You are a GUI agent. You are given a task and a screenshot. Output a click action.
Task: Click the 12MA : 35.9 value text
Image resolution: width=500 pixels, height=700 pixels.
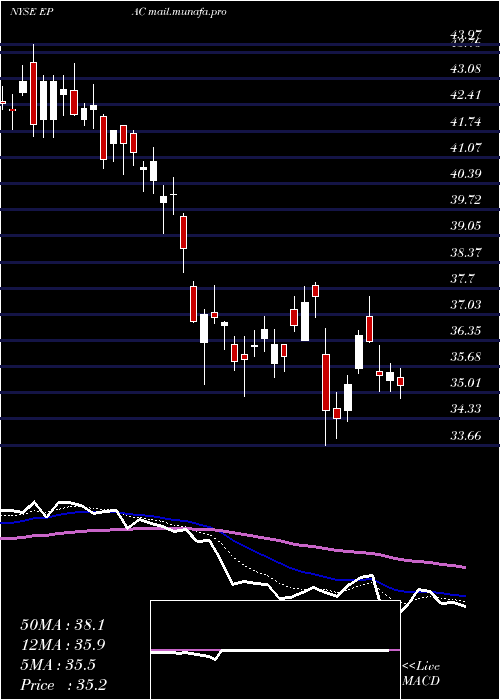click(x=62, y=645)
